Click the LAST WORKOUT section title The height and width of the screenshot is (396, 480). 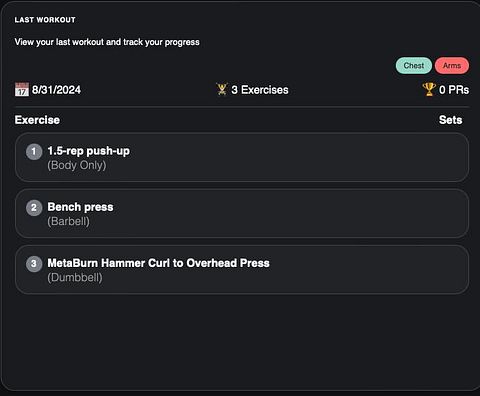[45, 20]
